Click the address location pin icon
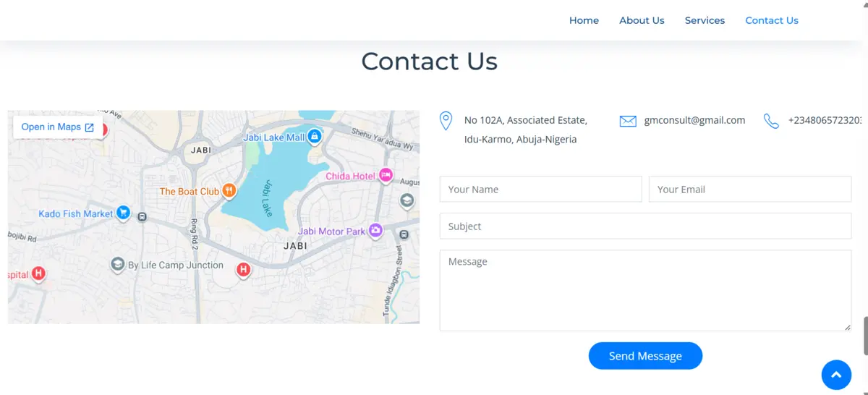 click(446, 121)
